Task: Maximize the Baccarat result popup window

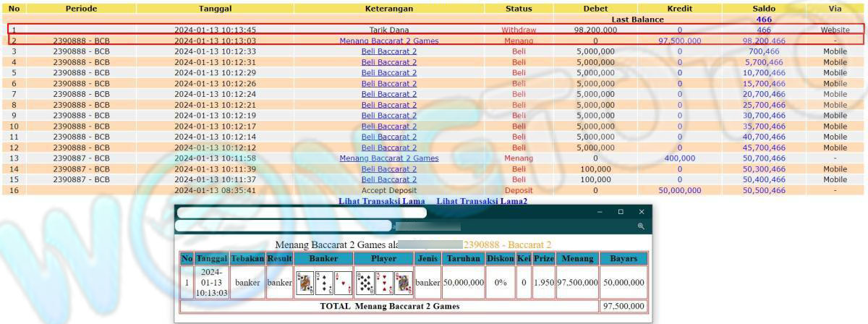Action: tap(621, 212)
